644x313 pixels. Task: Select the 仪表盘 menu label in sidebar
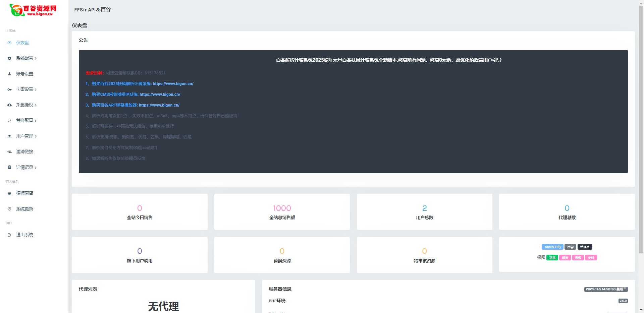pos(22,43)
